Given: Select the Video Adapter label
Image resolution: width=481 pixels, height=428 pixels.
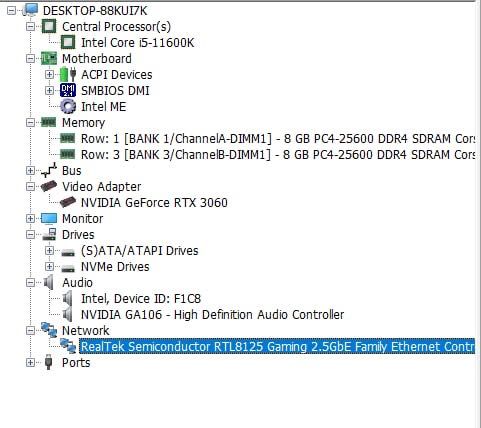Looking at the screenshot, I should click(x=102, y=187).
